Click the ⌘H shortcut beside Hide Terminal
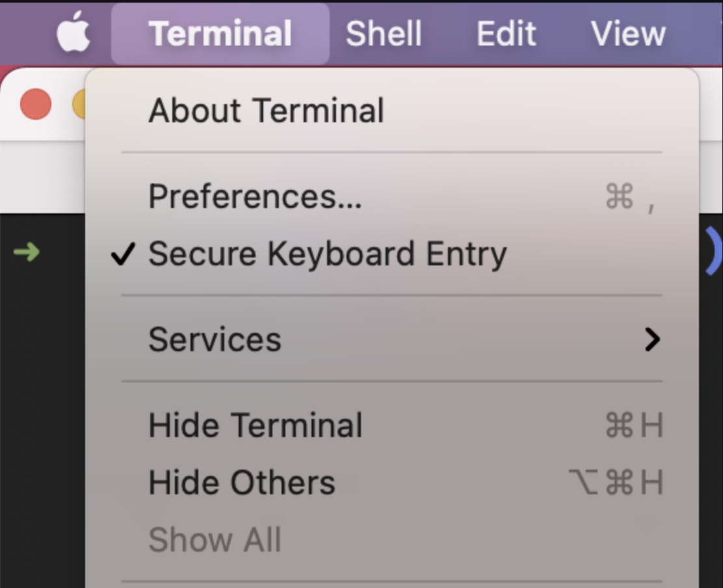Screen dimensions: 723x588 (634, 425)
